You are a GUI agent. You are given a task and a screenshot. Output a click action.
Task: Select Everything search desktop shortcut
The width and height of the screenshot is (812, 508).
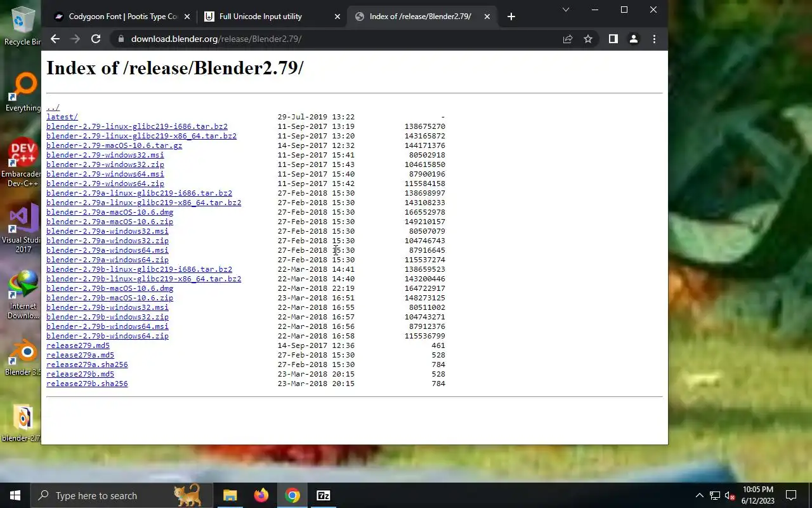tap(23, 92)
